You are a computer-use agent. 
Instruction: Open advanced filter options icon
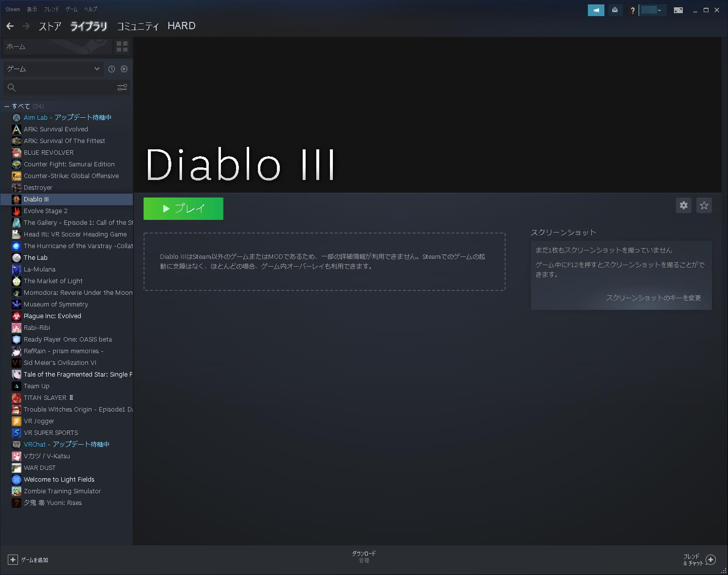pos(122,88)
